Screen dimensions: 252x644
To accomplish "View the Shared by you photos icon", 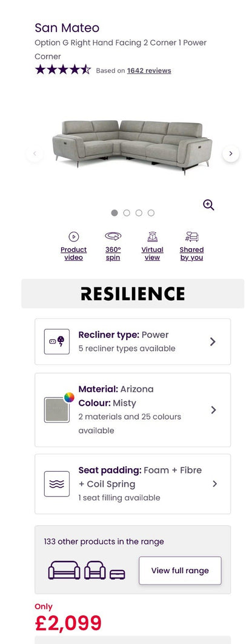I will tap(191, 237).
